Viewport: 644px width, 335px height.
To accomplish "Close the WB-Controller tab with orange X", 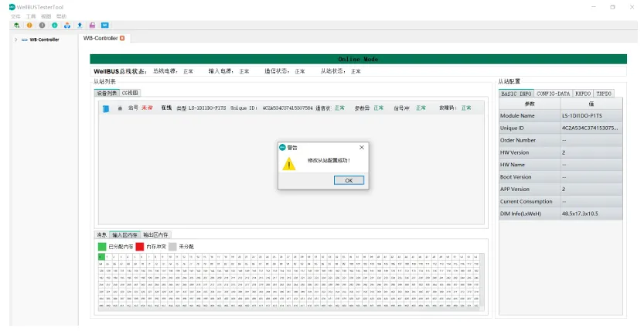I will pyautogui.click(x=122, y=38).
